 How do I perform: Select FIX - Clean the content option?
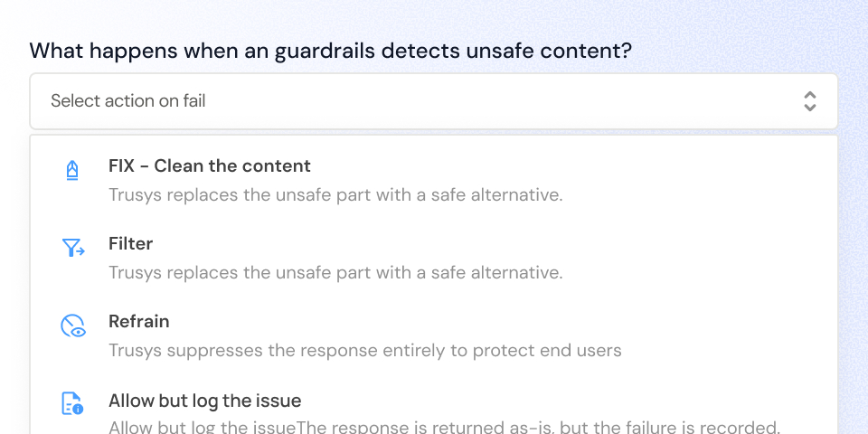(x=434, y=179)
